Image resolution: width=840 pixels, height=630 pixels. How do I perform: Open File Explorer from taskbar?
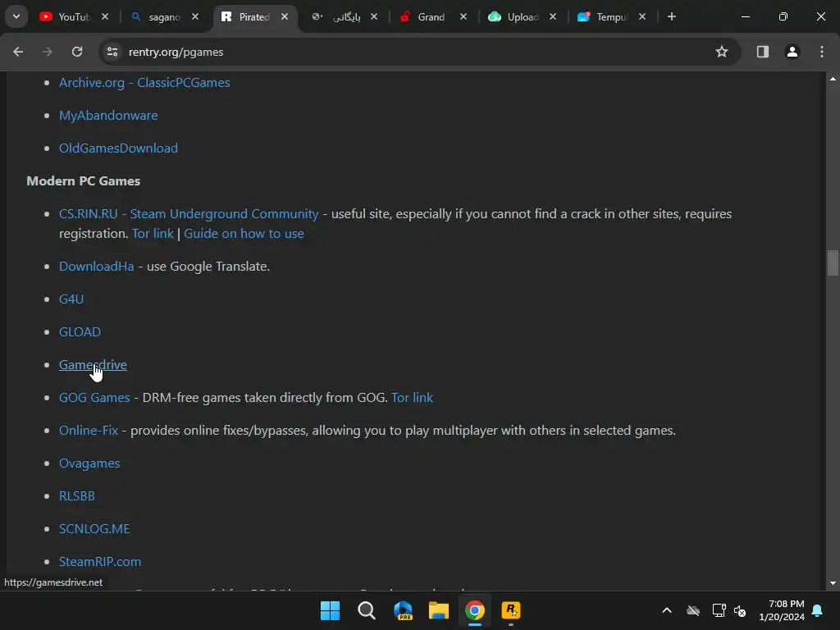coord(439,610)
